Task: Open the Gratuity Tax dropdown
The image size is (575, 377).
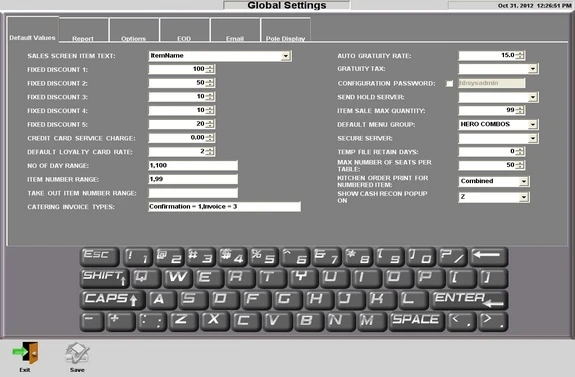Action: click(532, 69)
